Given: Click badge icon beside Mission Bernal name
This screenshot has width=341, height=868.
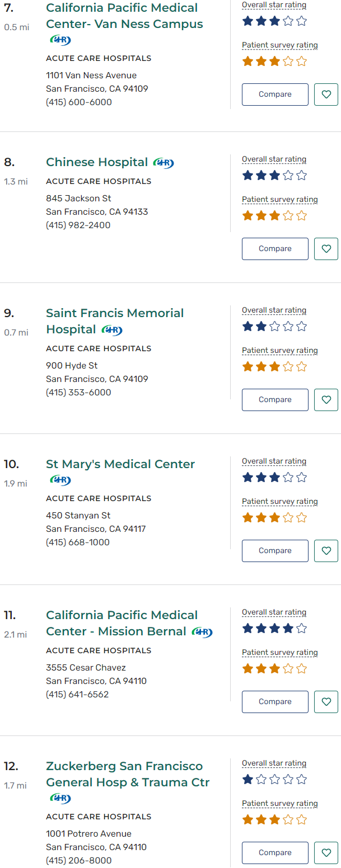Looking at the screenshot, I should point(202,632).
